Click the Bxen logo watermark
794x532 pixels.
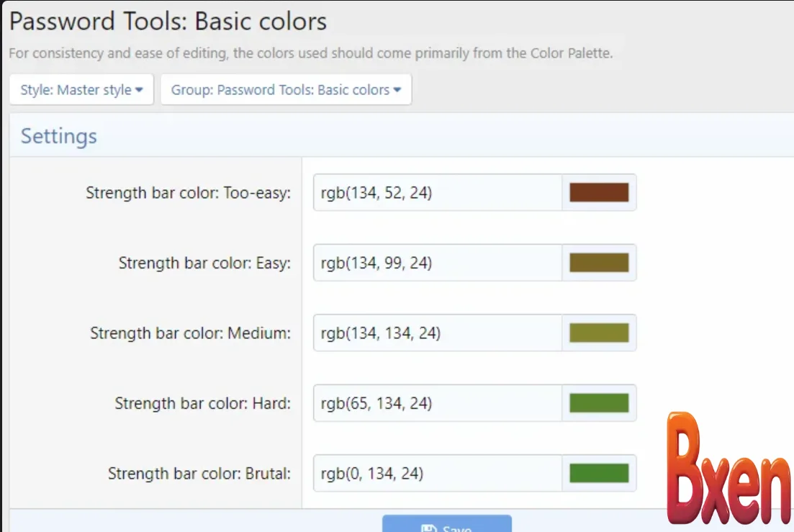click(x=727, y=469)
